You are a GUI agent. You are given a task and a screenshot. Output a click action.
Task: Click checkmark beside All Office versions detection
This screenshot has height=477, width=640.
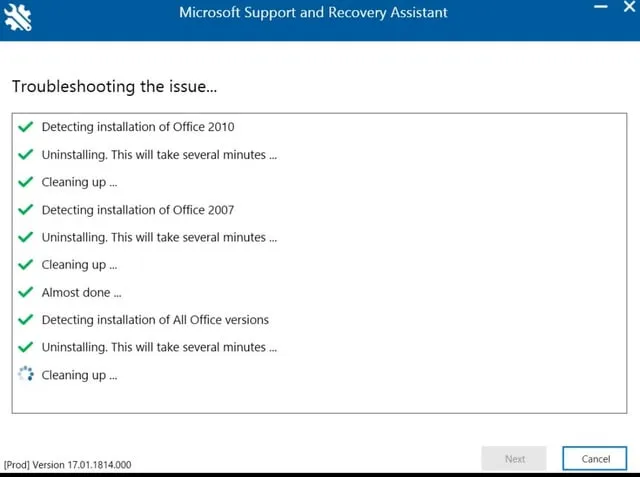pyautogui.click(x=26, y=320)
